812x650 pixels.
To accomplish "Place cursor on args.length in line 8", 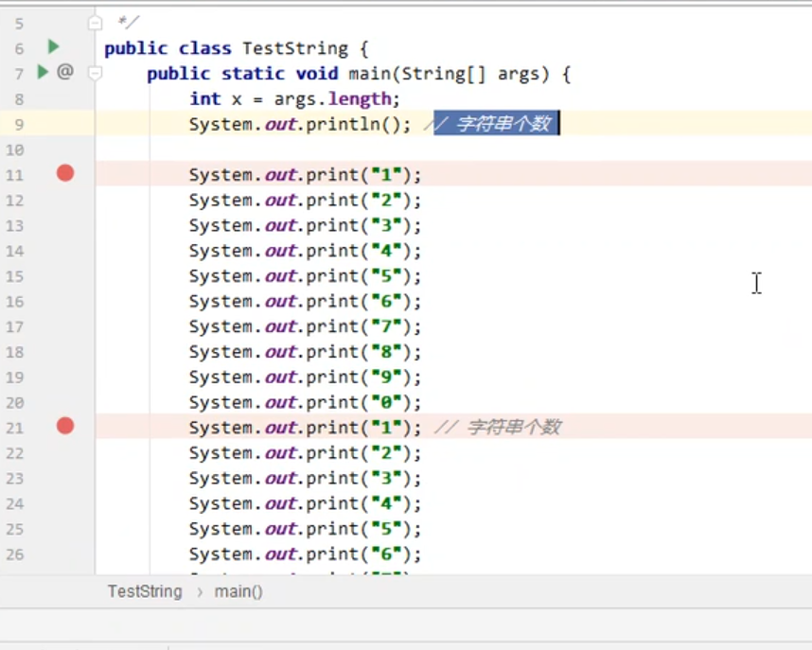I will [x=333, y=98].
